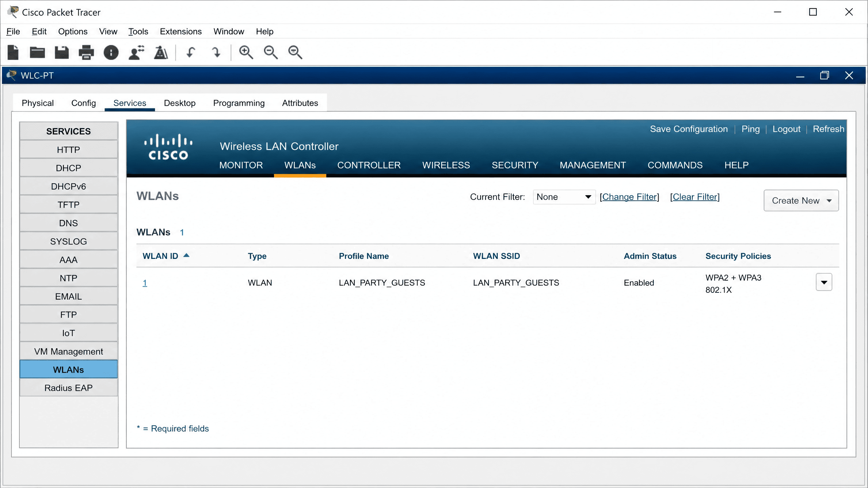Select DNS in the services list

[68, 223]
